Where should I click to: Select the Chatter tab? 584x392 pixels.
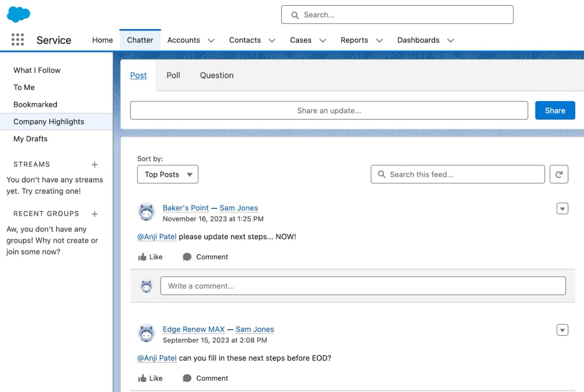[x=140, y=40]
